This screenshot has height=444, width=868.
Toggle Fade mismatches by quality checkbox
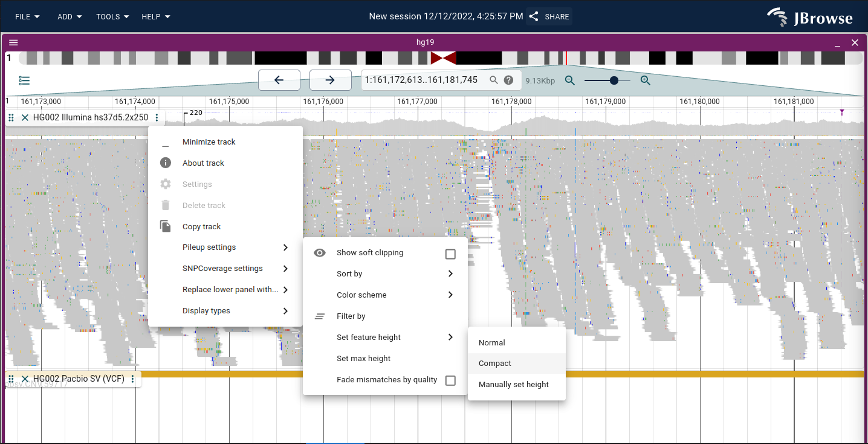[450, 380]
